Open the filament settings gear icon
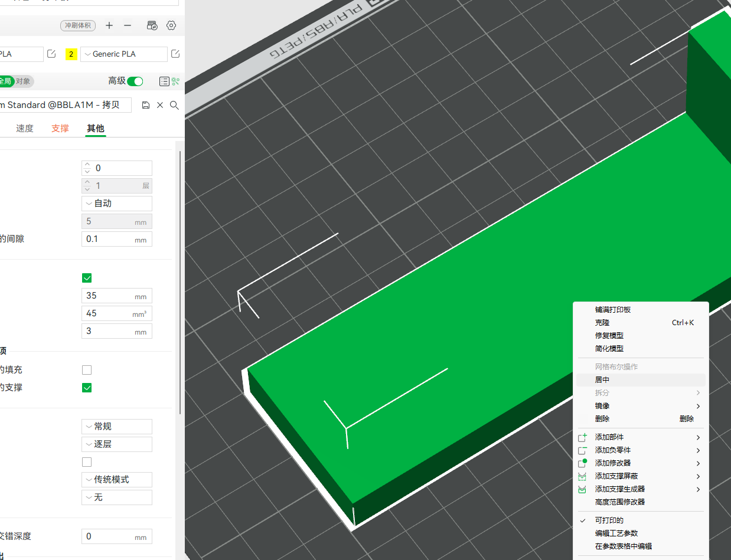 click(171, 25)
